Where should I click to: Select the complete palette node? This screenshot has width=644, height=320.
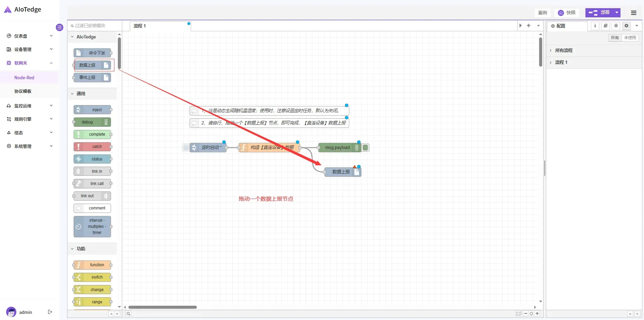pos(92,134)
